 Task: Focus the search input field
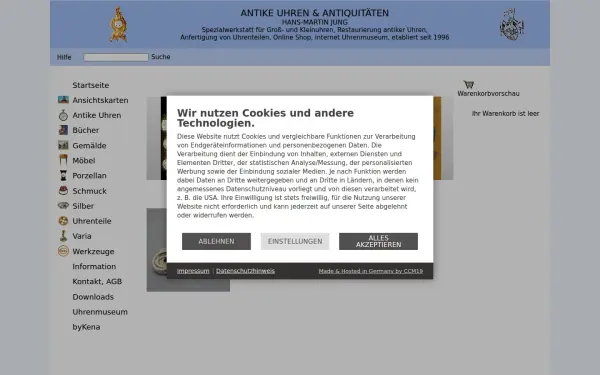point(116,57)
